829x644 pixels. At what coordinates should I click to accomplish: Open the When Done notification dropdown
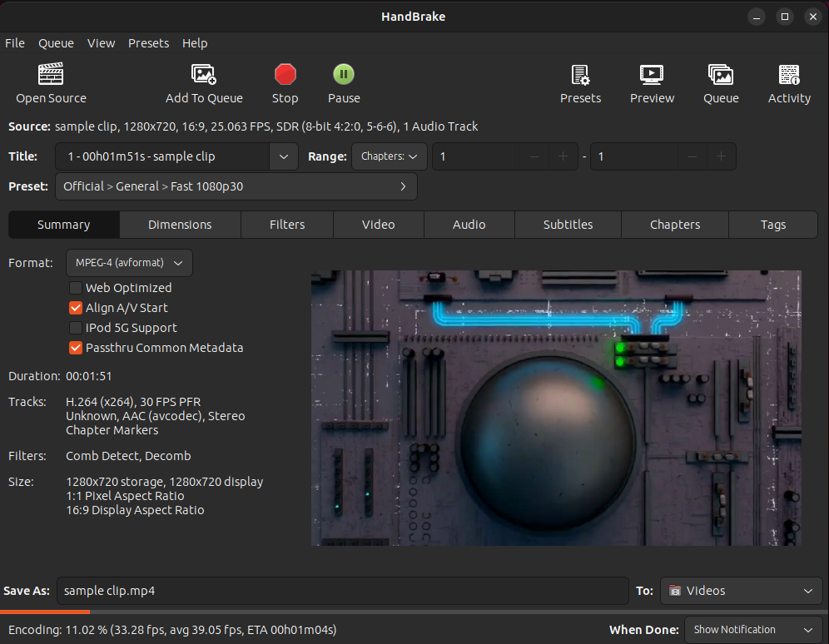[752, 630]
